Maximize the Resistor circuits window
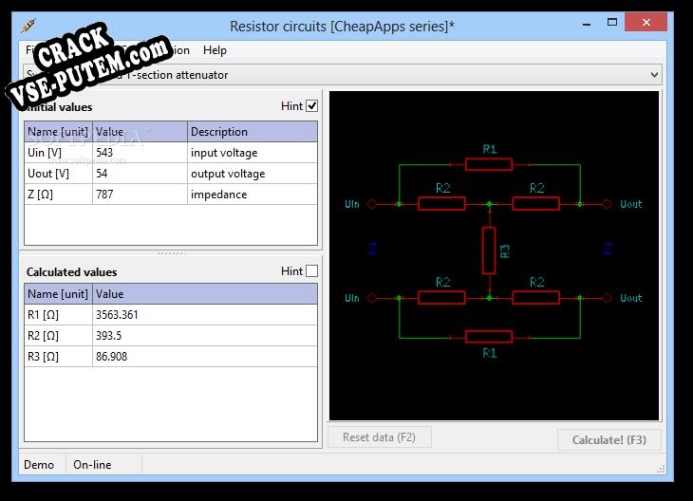 point(612,23)
